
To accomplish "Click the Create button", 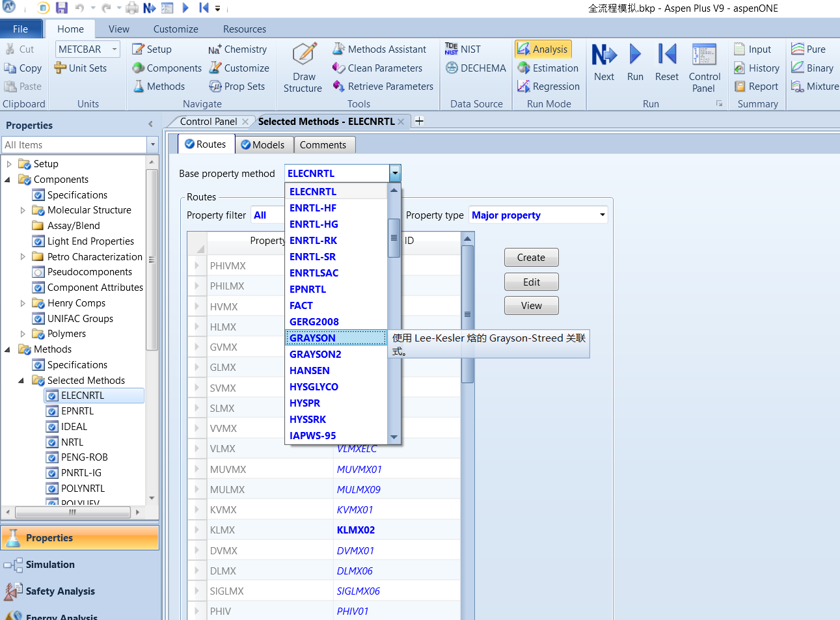I will 531,258.
